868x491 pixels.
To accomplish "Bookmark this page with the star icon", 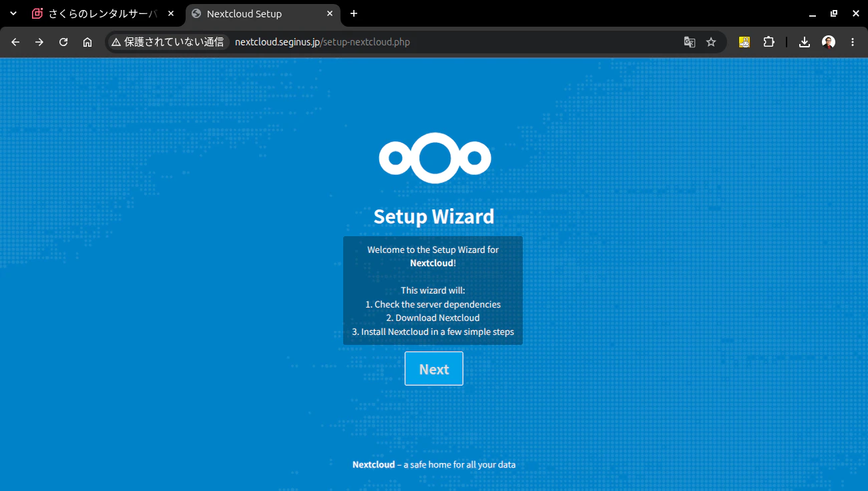I will click(711, 42).
